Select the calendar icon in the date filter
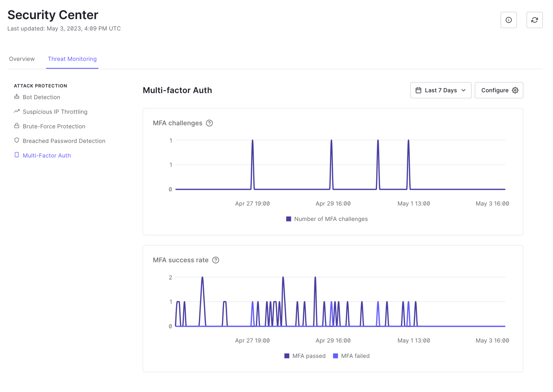Screen dimensions: 553x392 [x=419, y=90]
